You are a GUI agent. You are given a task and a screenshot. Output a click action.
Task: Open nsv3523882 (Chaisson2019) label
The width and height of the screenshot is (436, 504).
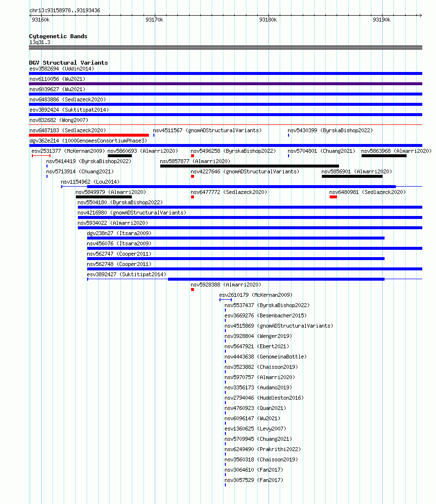point(261,367)
